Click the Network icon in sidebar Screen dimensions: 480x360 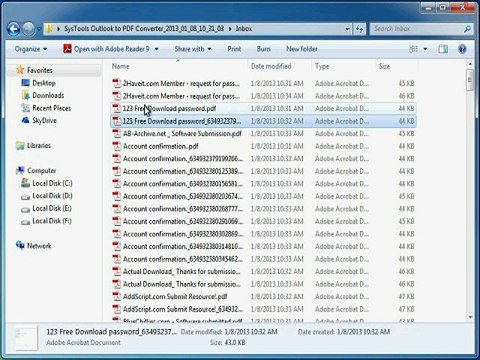20,245
